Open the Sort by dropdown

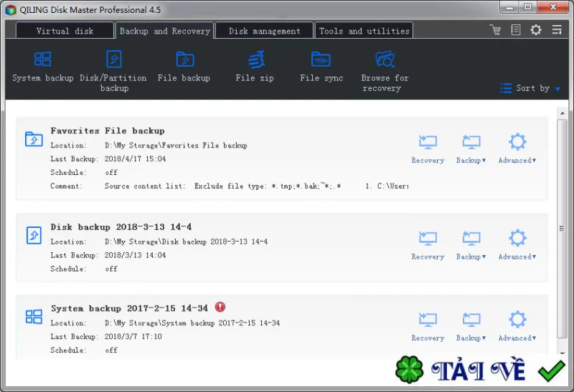pos(530,88)
